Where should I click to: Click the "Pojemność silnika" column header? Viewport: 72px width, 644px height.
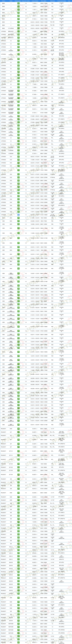(26, 1)
